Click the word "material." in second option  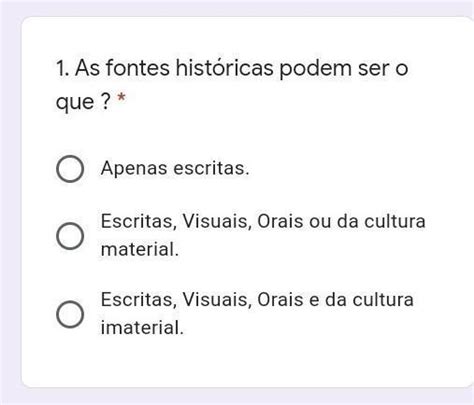[x=140, y=249]
